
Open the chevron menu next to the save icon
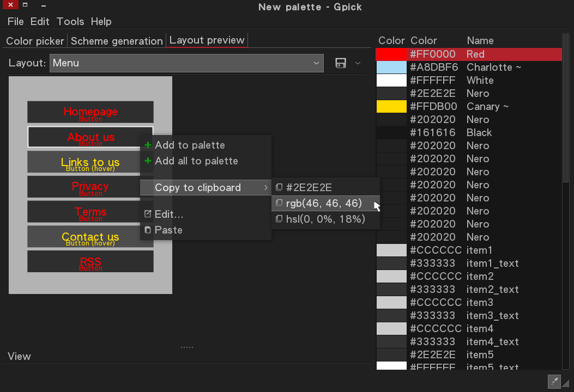tap(358, 63)
